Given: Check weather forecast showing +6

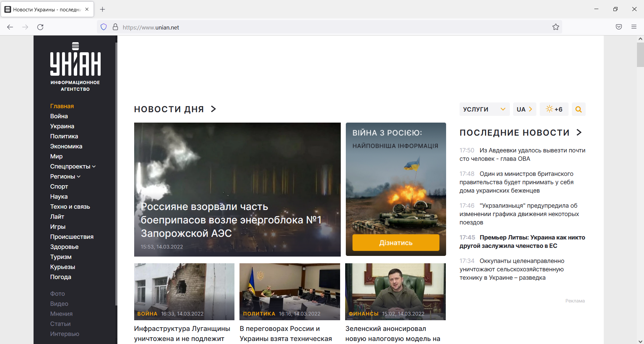Looking at the screenshot, I should pyautogui.click(x=554, y=109).
